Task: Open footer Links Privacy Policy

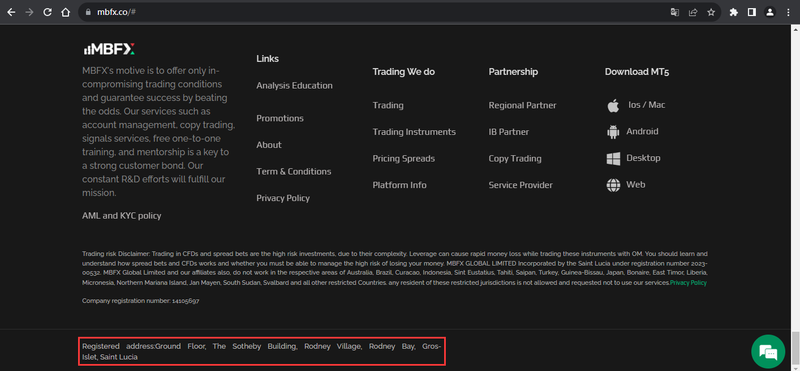Action: point(283,198)
